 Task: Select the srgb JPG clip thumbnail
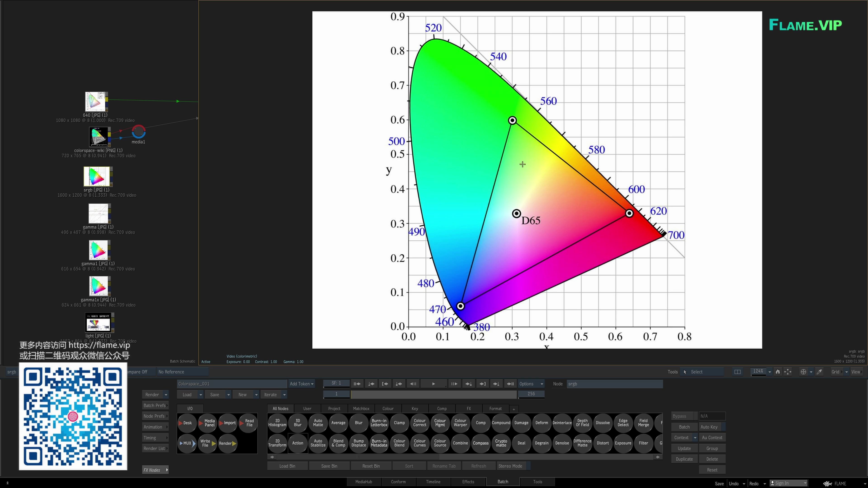pos(97,176)
